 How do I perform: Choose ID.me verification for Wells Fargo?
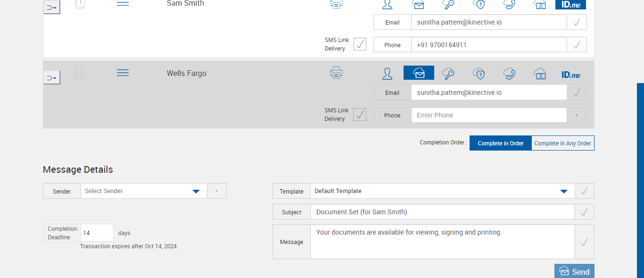(570, 75)
